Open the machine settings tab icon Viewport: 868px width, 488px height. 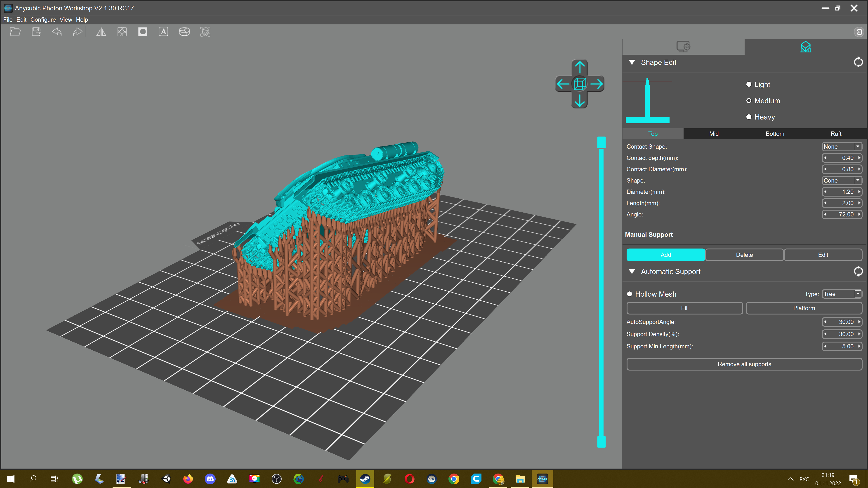coord(683,47)
